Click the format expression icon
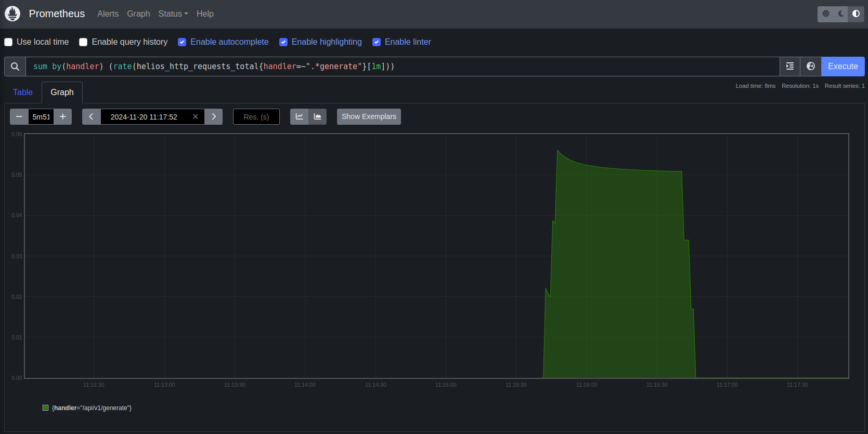868x434 pixels. tap(790, 67)
